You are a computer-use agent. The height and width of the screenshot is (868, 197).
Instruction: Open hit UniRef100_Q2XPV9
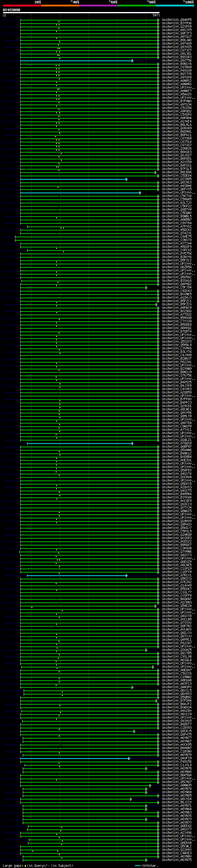(177, 26)
